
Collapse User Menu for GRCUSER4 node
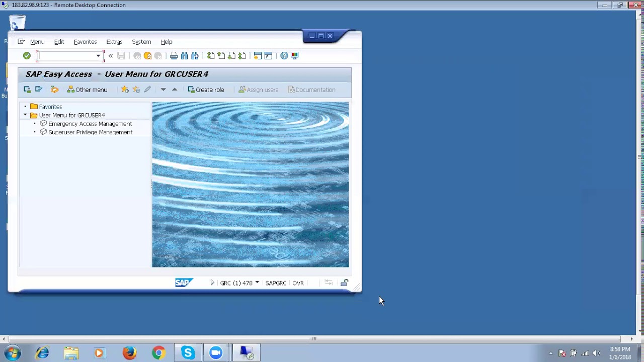tap(25, 115)
